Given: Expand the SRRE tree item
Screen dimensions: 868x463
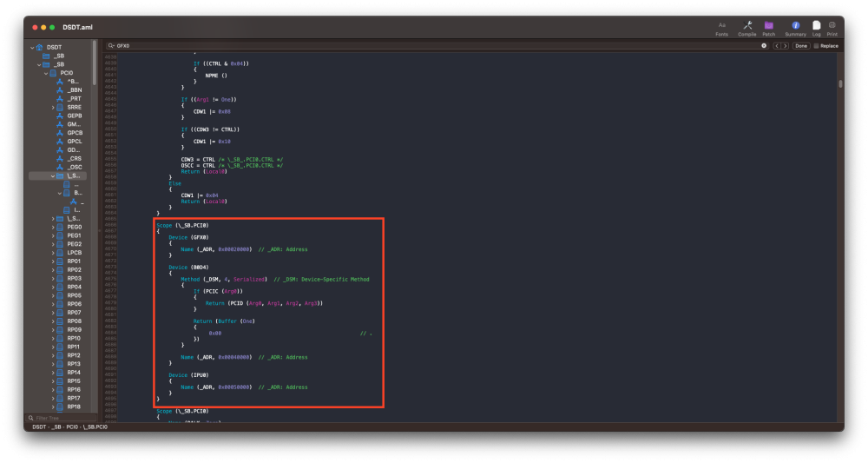Looking at the screenshot, I should 53,107.
